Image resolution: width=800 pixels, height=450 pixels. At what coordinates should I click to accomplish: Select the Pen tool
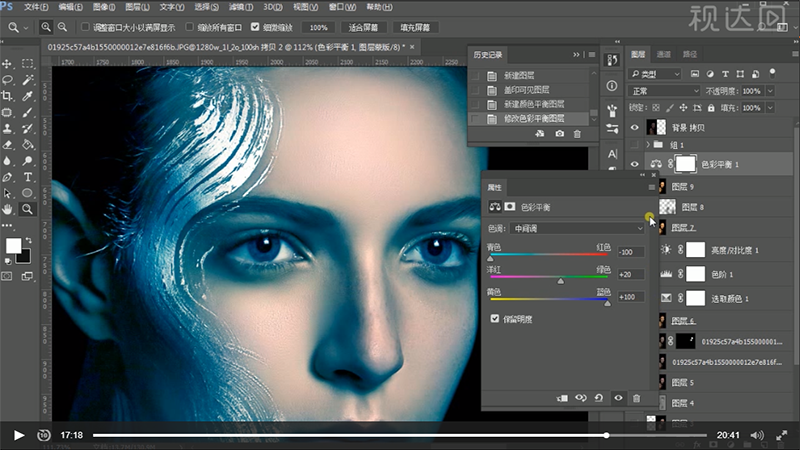tap(7, 177)
